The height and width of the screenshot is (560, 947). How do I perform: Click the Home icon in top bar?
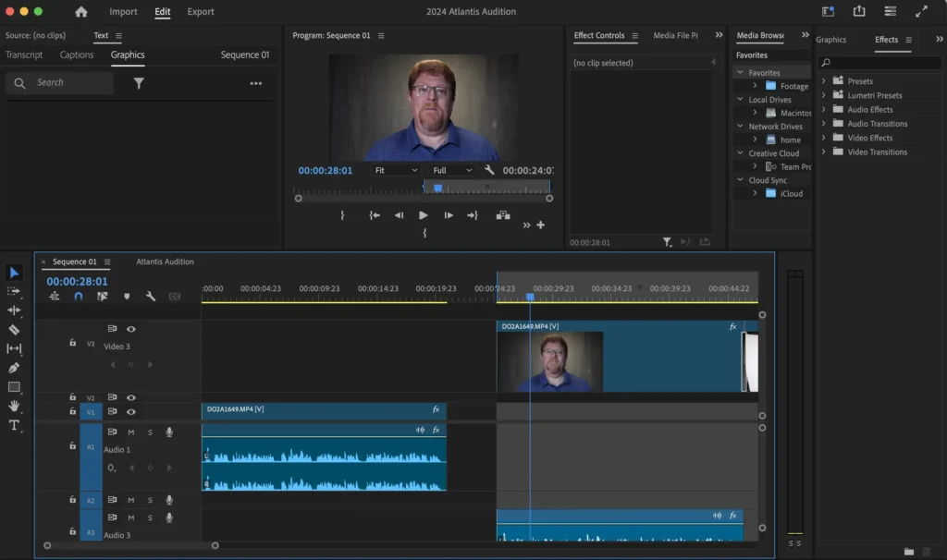point(81,12)
